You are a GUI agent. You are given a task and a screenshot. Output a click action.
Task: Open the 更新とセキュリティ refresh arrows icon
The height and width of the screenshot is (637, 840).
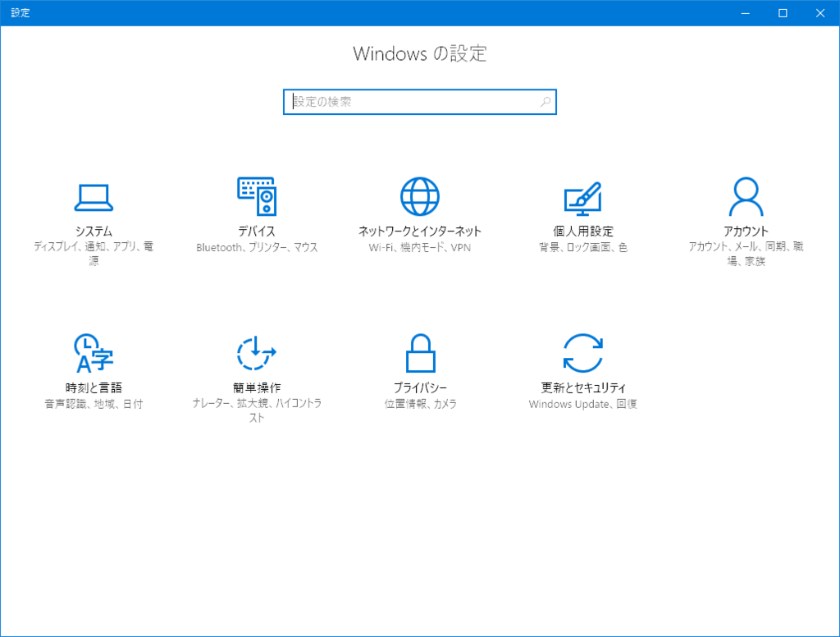[583, 353]
